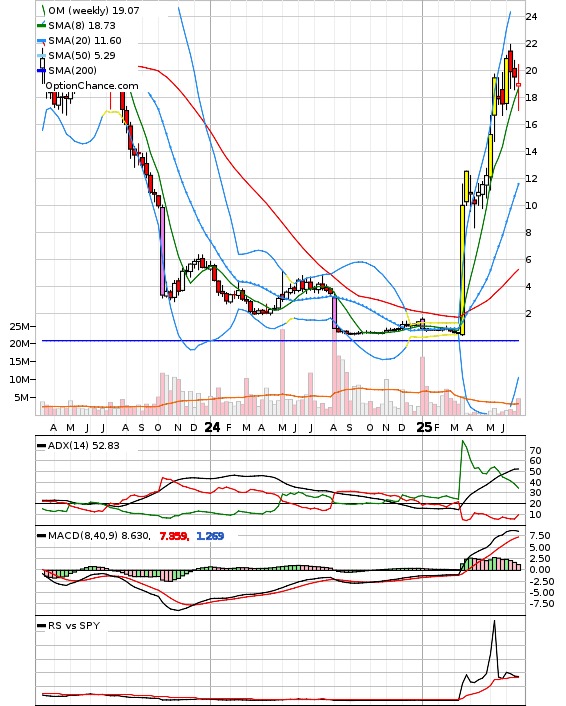Click the 20M volume axis label
Viewport: 566px width, 706px height.
pos(19,344)
